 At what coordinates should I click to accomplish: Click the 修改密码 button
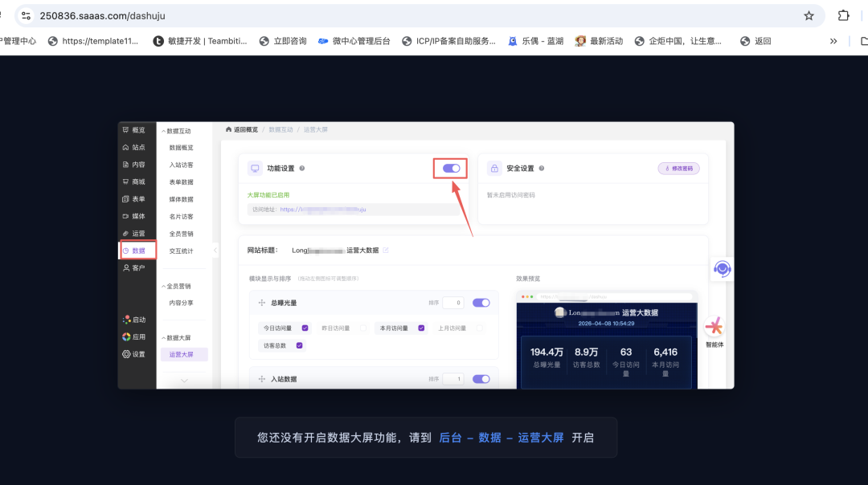click(678, 168)
